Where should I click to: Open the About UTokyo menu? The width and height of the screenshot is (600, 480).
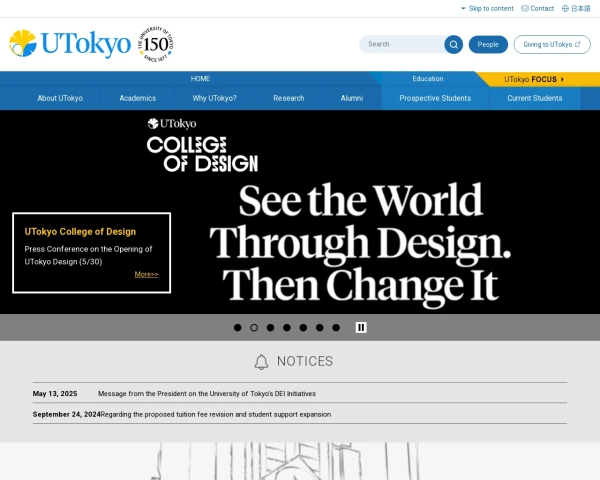point(60,98)
